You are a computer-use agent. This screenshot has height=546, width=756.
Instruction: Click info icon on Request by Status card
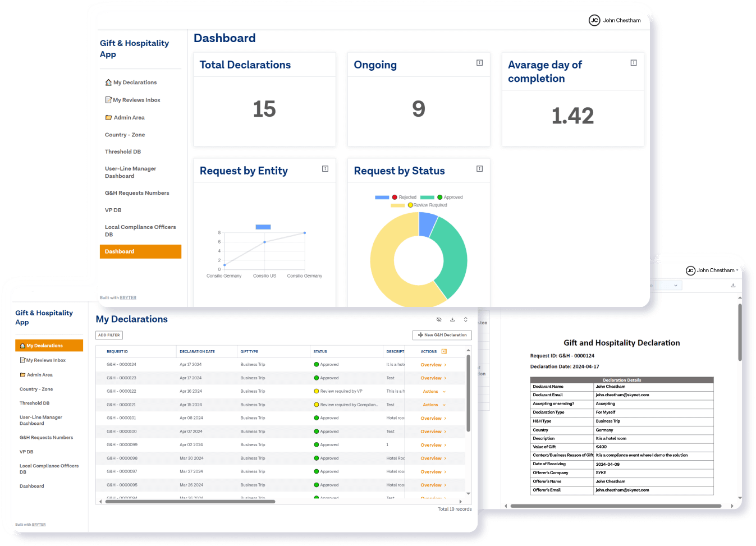(479, 169)
